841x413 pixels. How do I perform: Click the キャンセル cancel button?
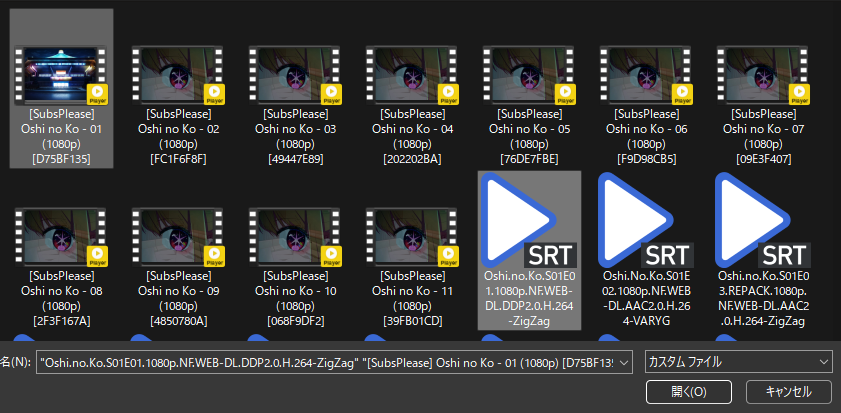(x=788, y=392)
